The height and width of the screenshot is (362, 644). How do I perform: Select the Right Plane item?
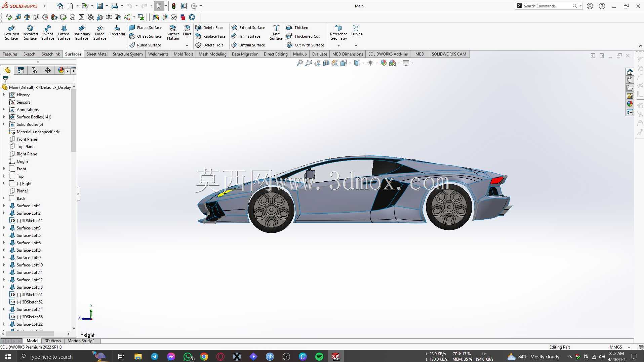pyautogui.click(x=23, y=154)
